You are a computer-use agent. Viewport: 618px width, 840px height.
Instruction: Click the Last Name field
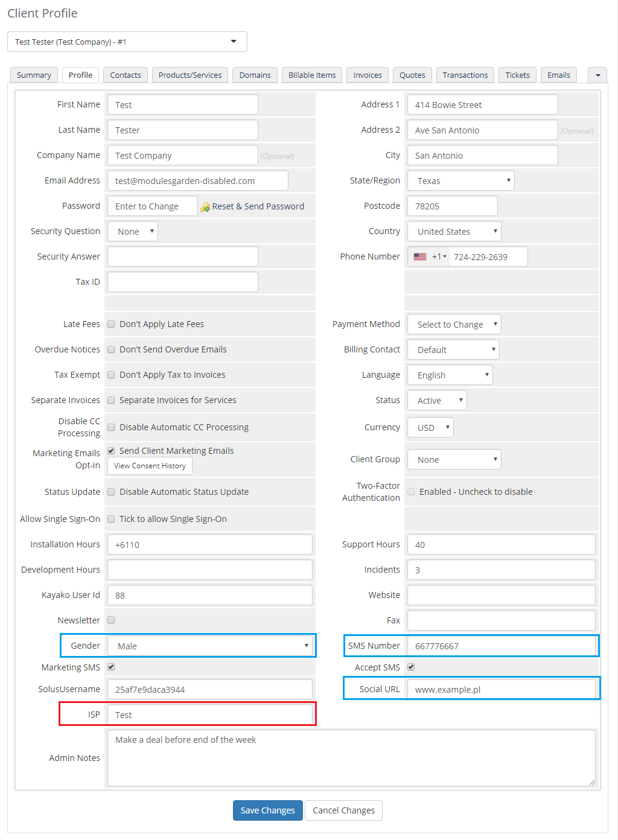click(183, 130)
